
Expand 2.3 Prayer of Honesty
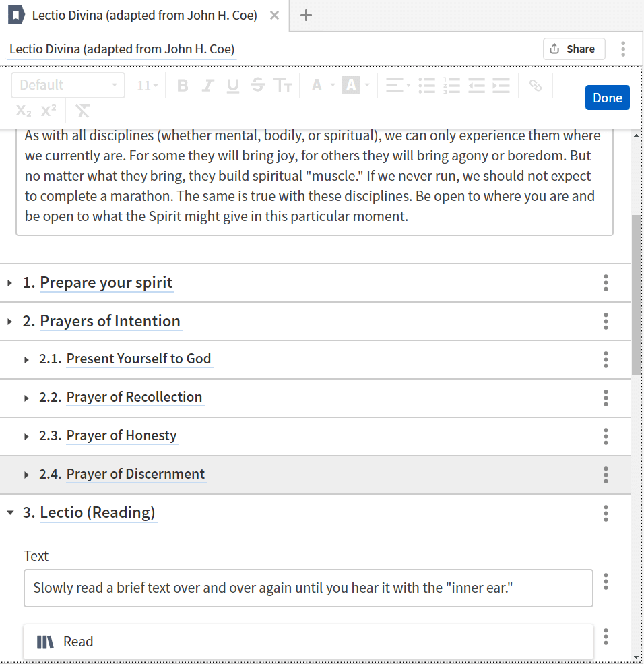click(26, 436)
